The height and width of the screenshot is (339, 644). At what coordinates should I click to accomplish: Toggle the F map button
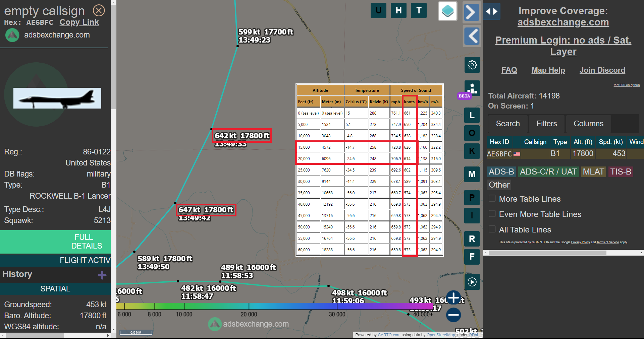pos(472,257)
